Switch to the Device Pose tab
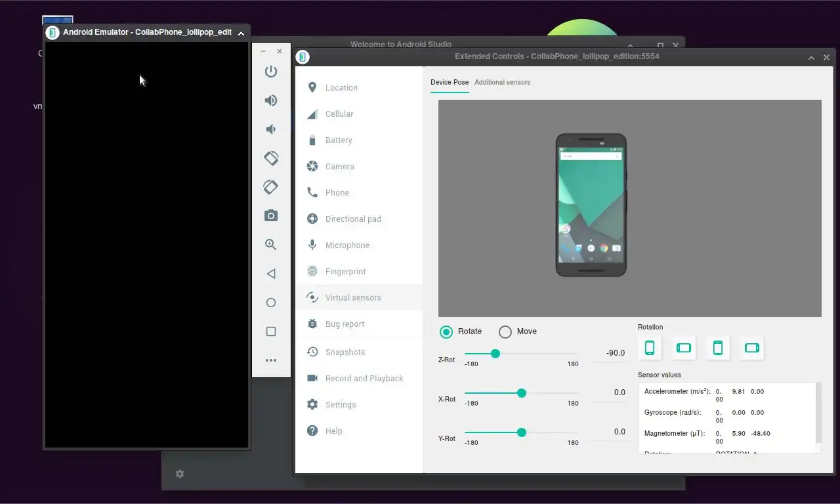840x504 pixels. point(450,82)
